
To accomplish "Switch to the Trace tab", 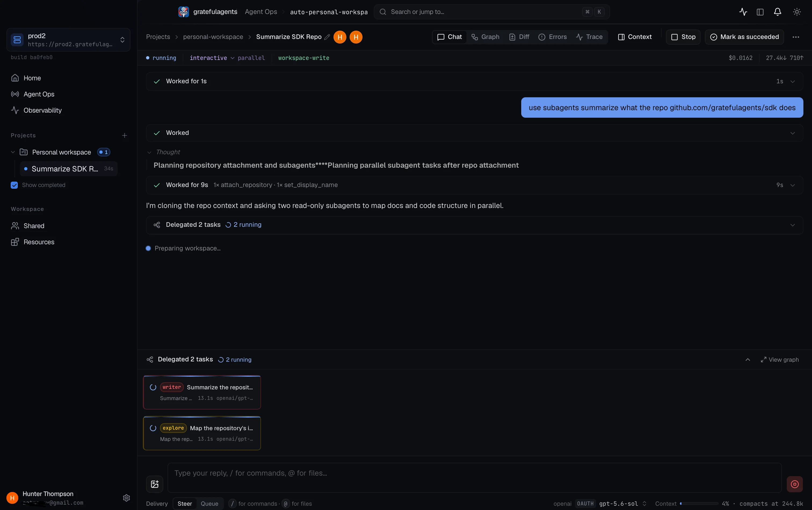I will (589, 37).
